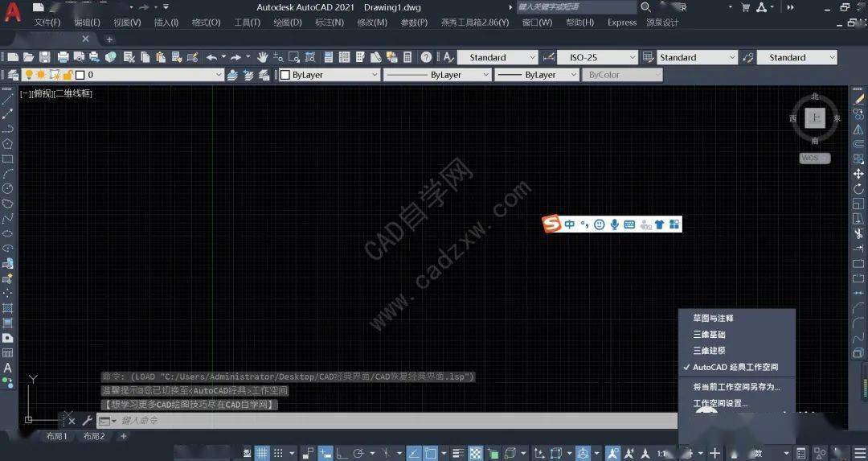The height and width of the screenshot is (461, 868).
Task: Click the ViewCube 上 top face
Action: click(x=815, y=117)
